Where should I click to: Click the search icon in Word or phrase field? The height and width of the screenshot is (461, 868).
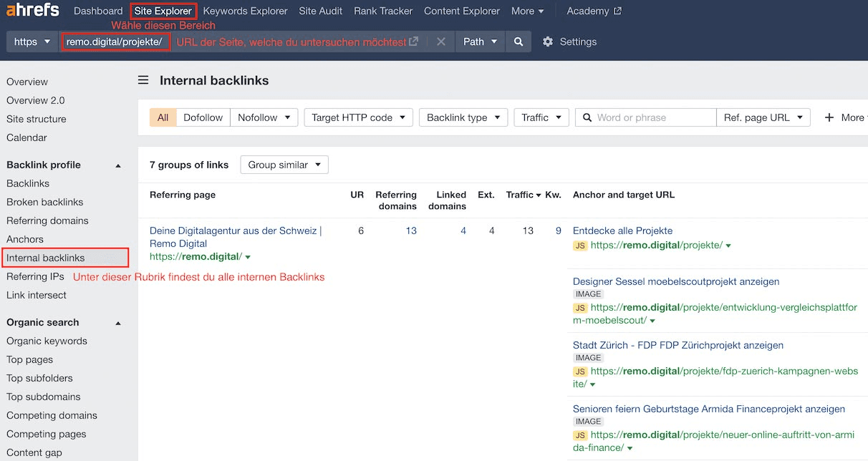(587, 117)
